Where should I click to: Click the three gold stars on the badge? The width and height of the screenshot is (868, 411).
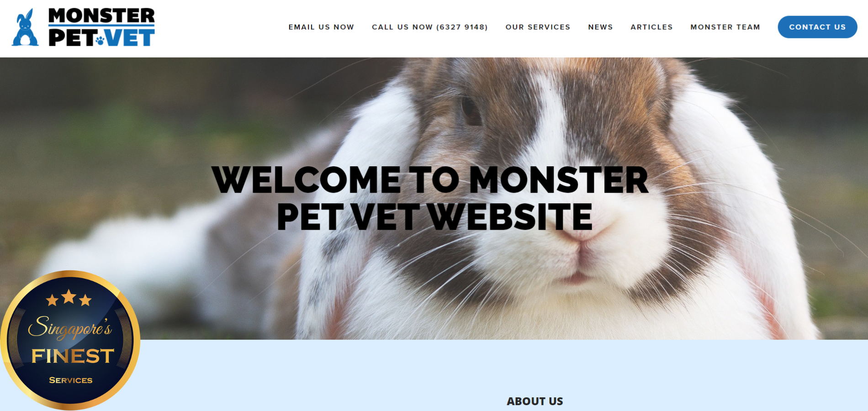(x=69, y=298)
